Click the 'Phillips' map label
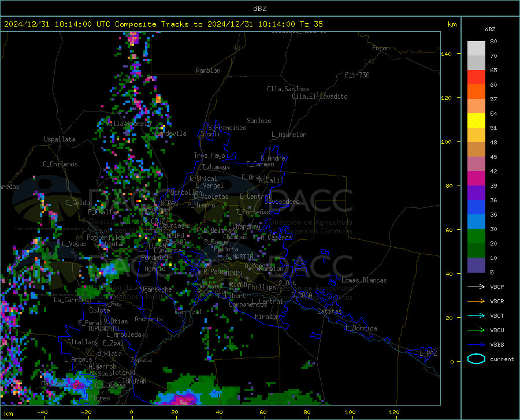Viewport: 520px width, 420px height. click(x=262, y=287)
